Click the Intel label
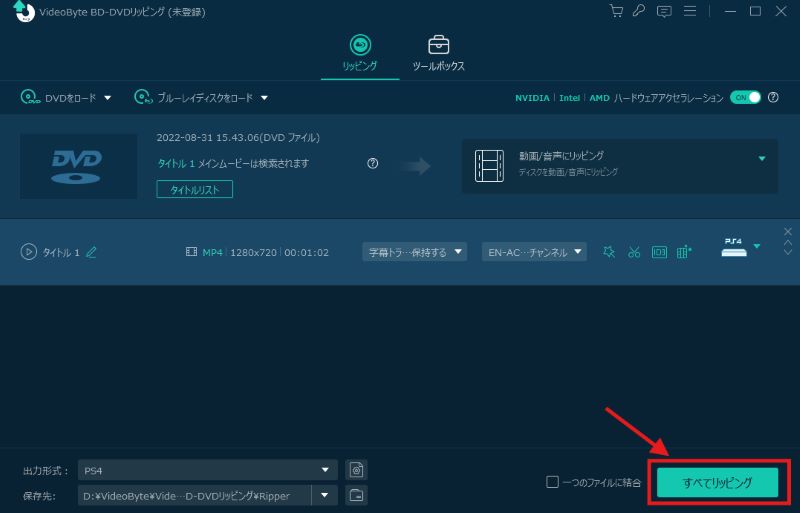 (569, 97)
